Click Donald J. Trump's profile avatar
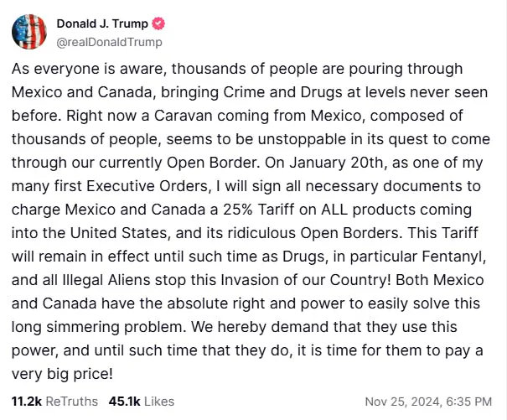 click(x=29, y=32)
